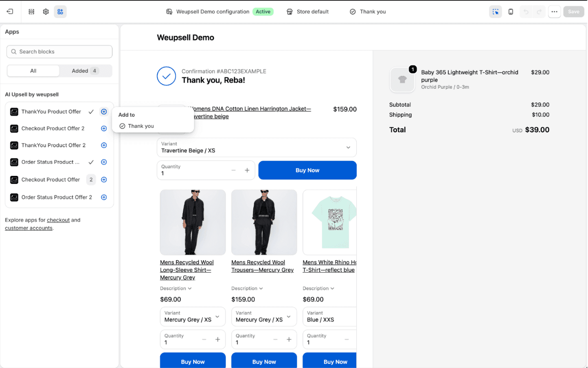Screen dimensions: 588x368
Task: Open the shirt's Mercury Grey / XS variant dropdown
Action: pos(193,317)
